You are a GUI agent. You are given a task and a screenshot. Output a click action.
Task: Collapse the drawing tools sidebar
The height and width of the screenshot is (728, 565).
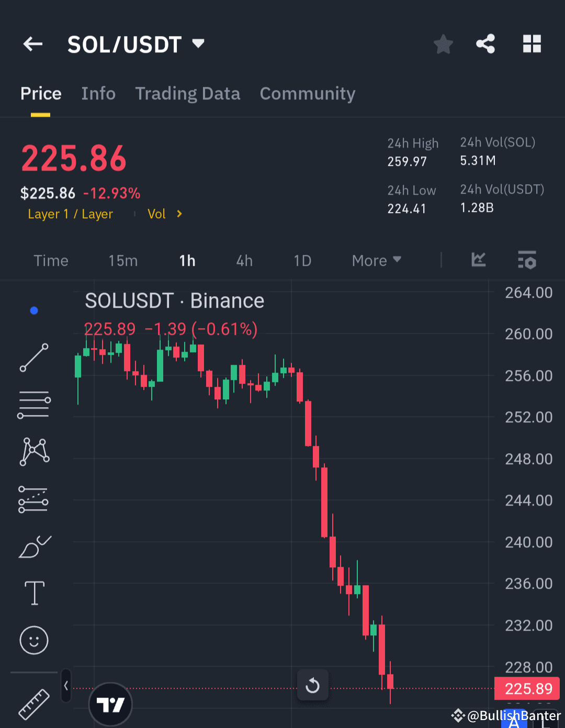click(65, 686)
